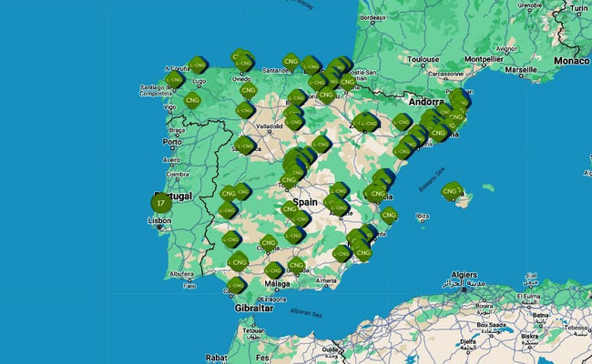The width and height of the screenshot is (592, 364).
Task: Click the Lisbon city label
Action: click(159, 220)
